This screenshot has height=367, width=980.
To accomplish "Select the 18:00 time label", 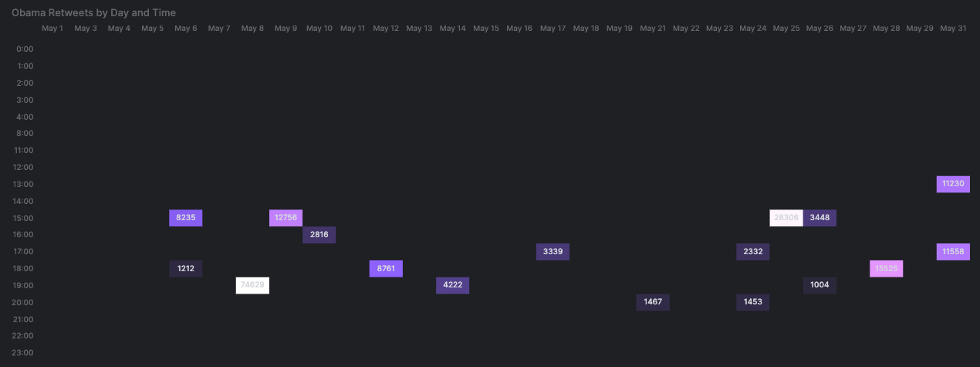I will [24, 269].
